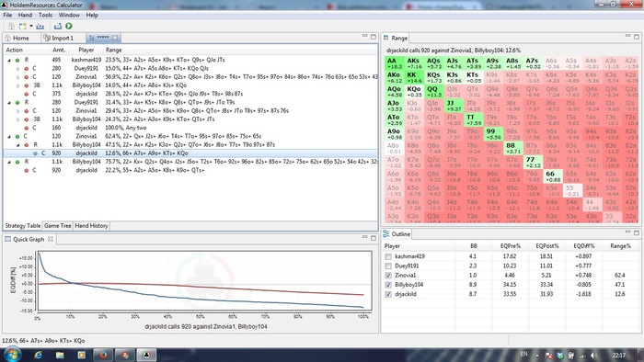Viewport: 644px width, 362px height.
Task: Select the drjackild C 375 28.5% row
Action: tap(190, 94)
